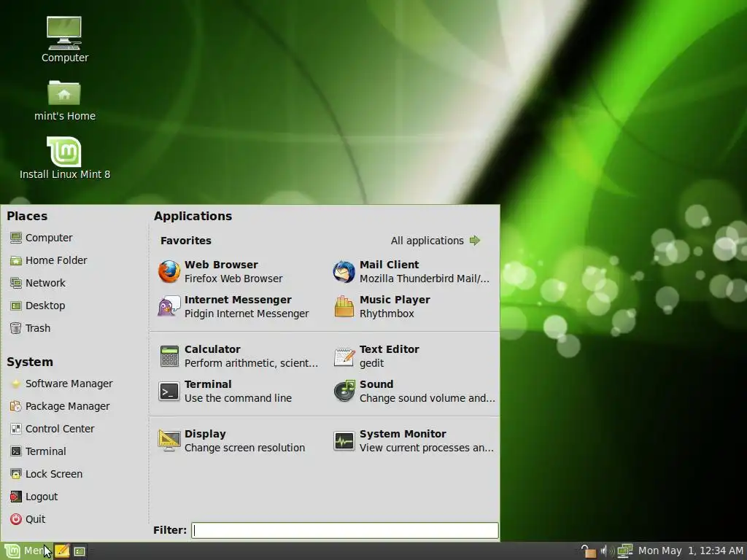This screenshot has width=747, height=560.
Task: Start Pidgin Internet Messenger
Action: pyautogui.click(x=233, y=307)
